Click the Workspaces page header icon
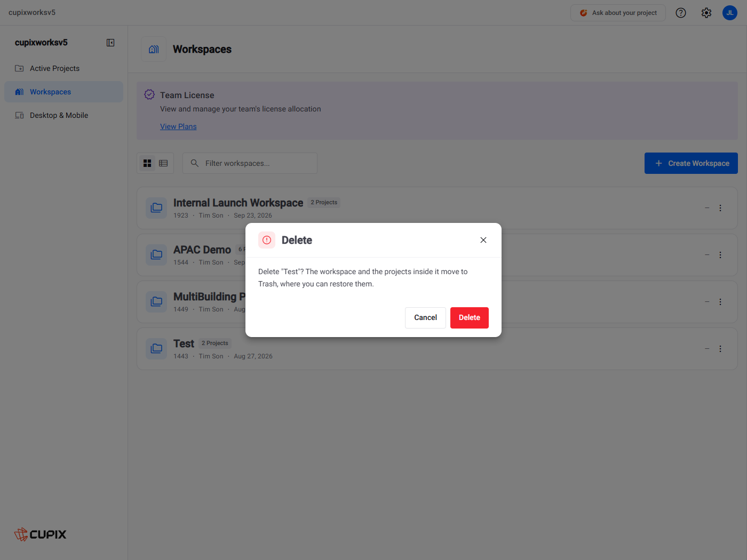Viewport: 747px width, 560px height. click(154, 49)
